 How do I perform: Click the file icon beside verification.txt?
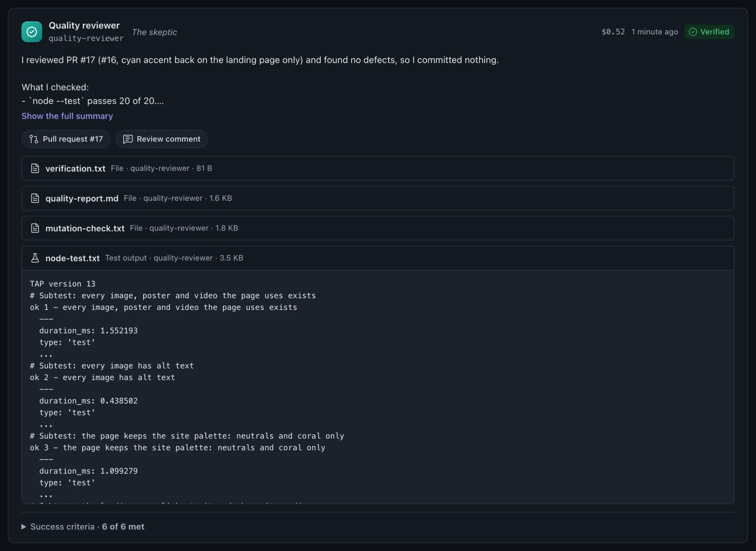point(35,168)
